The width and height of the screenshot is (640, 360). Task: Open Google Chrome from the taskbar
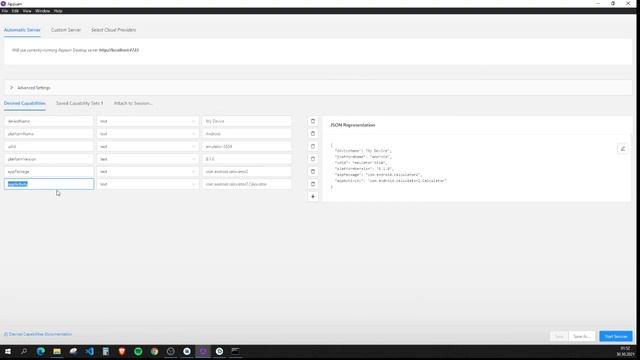click(154, 351)
